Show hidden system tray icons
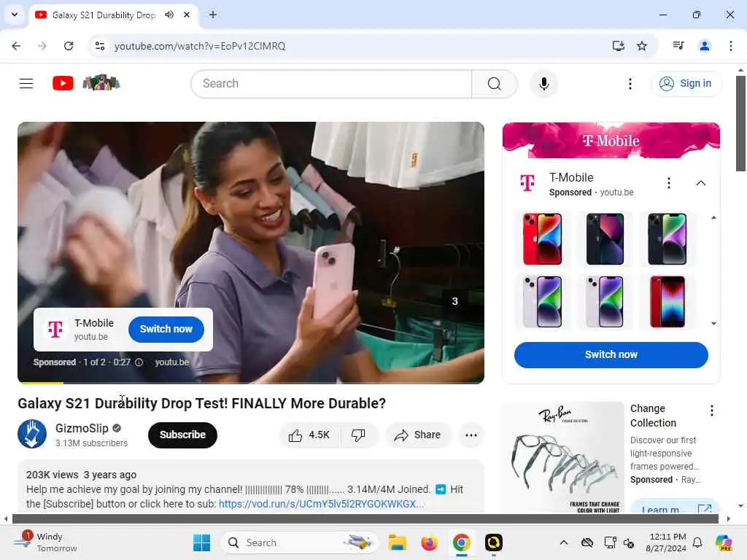747x560 pixels. [x=563, y=542]
